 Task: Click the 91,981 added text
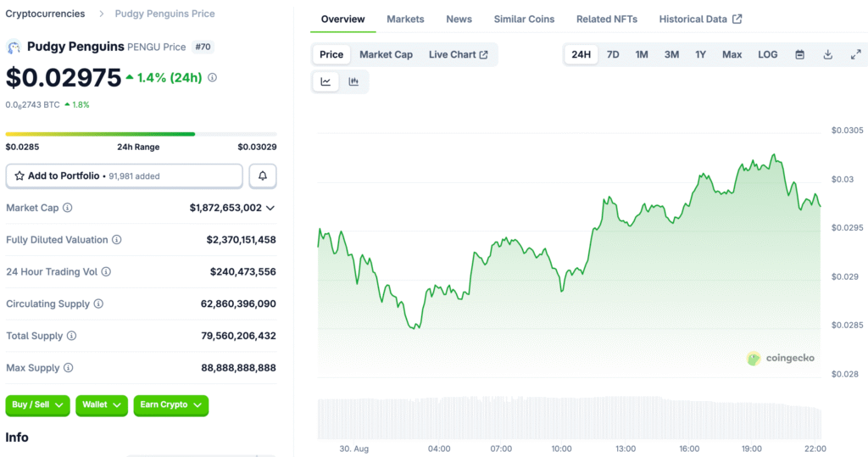[x=134, y=176]
